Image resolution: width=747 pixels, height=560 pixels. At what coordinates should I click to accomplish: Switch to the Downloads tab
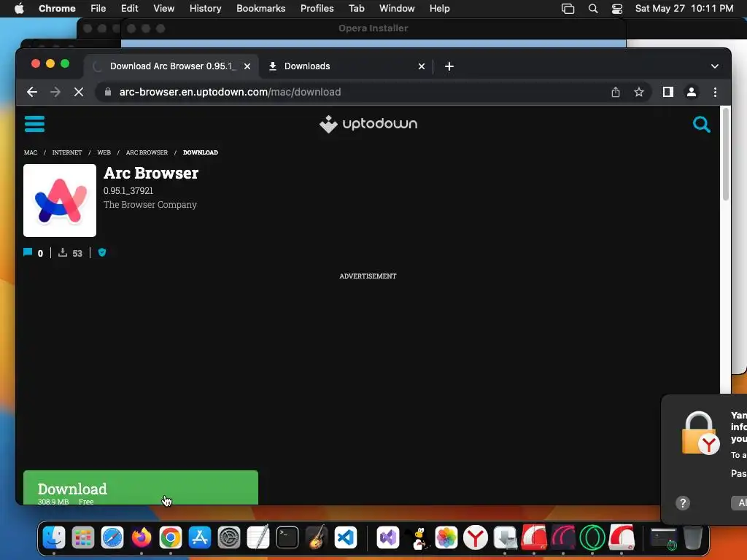click(x=347, y=66)
